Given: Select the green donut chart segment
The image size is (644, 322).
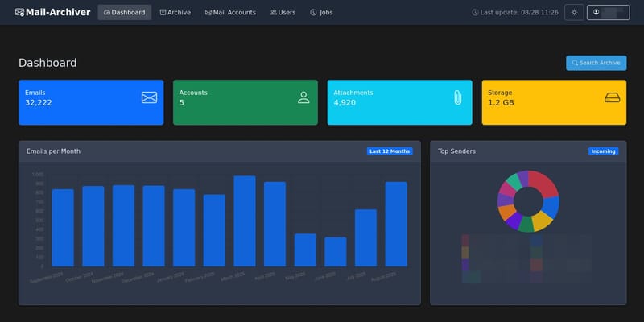Looking at the screenshot, I should [526, 225].
